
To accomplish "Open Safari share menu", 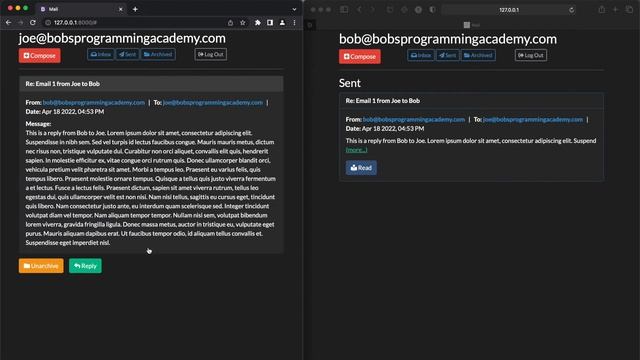I will click(x=602, y=9).
